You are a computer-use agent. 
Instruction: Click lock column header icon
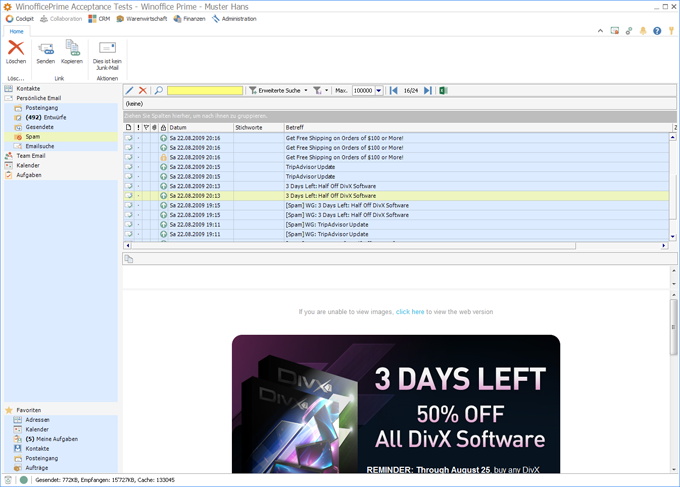(163, 127)
